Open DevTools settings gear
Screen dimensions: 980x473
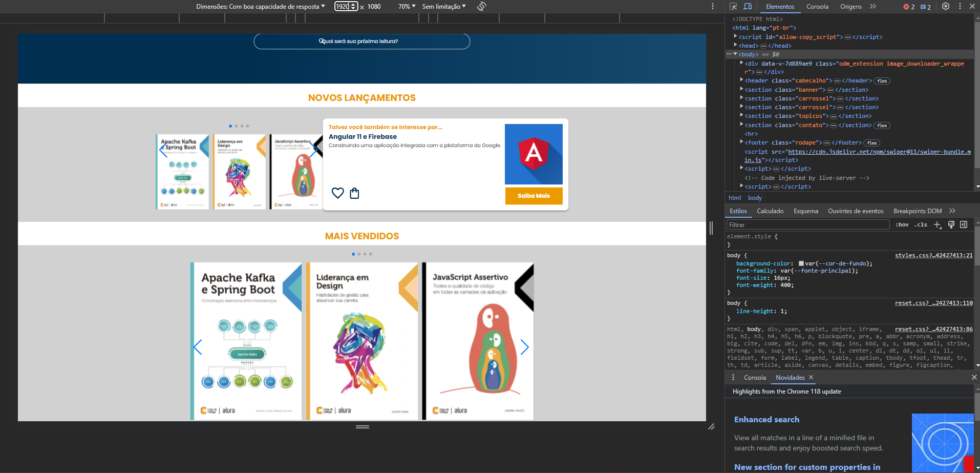tap(946, 7)
